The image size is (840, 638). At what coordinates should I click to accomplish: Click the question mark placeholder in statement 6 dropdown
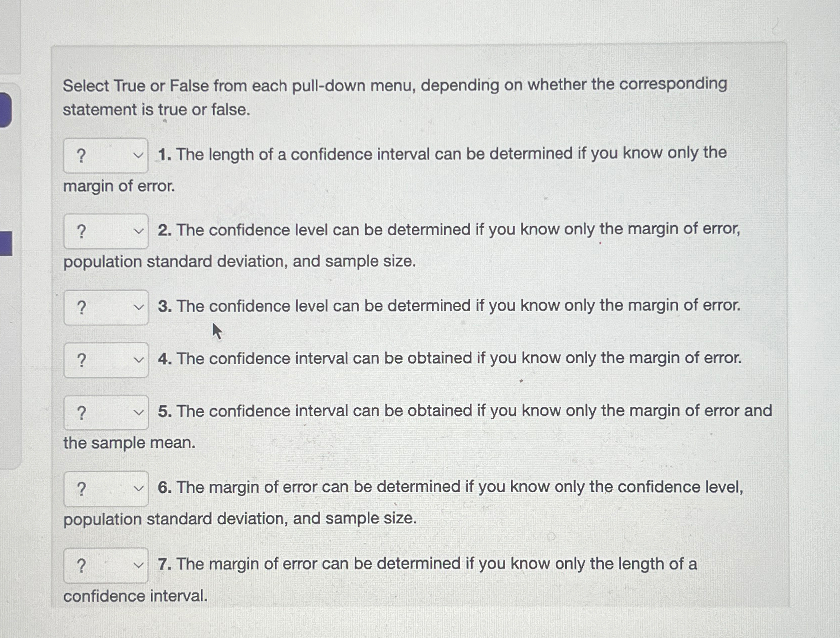click(81, 488)
